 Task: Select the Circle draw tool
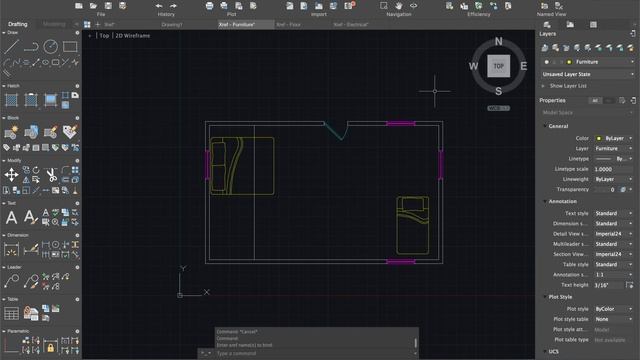(x=51, y=47)
